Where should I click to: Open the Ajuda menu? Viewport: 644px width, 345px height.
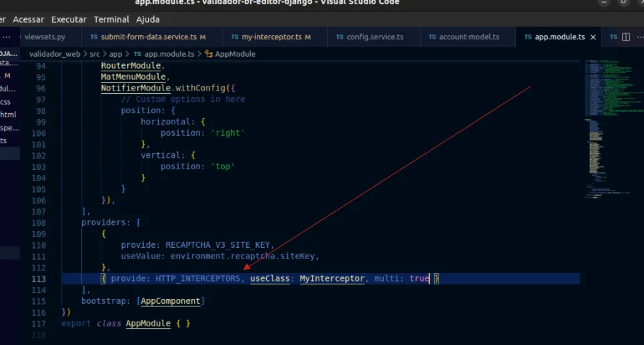click(x=147, y=19)
